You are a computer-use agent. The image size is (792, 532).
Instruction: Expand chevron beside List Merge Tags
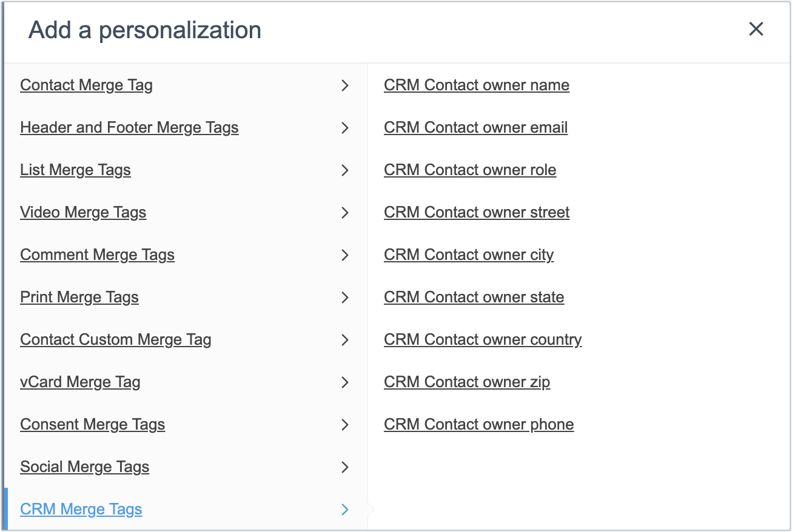tap(345, 170)
